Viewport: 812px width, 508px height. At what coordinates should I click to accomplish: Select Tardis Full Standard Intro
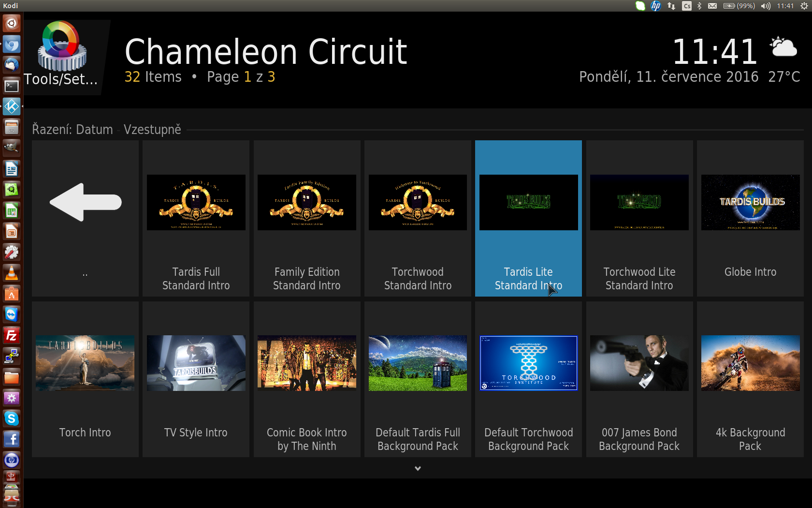coord(196,218)
